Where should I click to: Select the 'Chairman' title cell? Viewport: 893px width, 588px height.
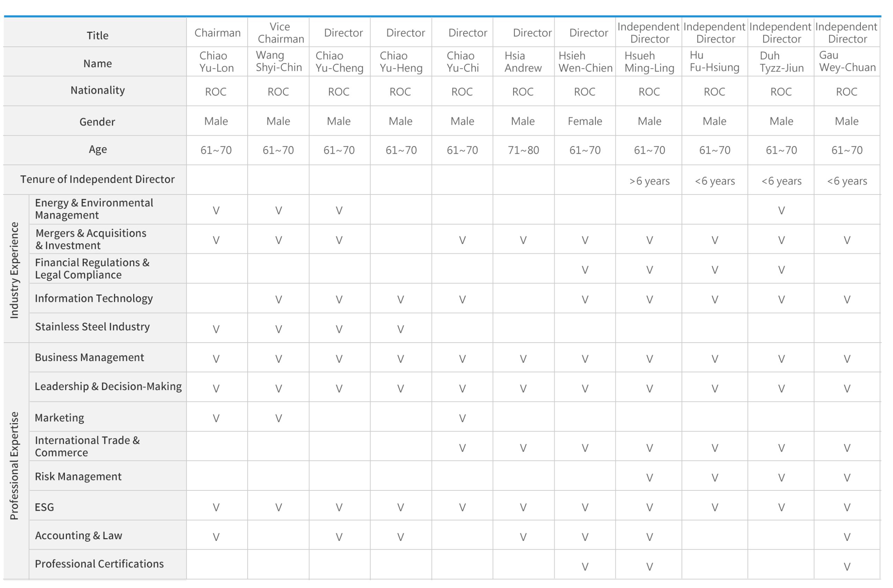218,33
